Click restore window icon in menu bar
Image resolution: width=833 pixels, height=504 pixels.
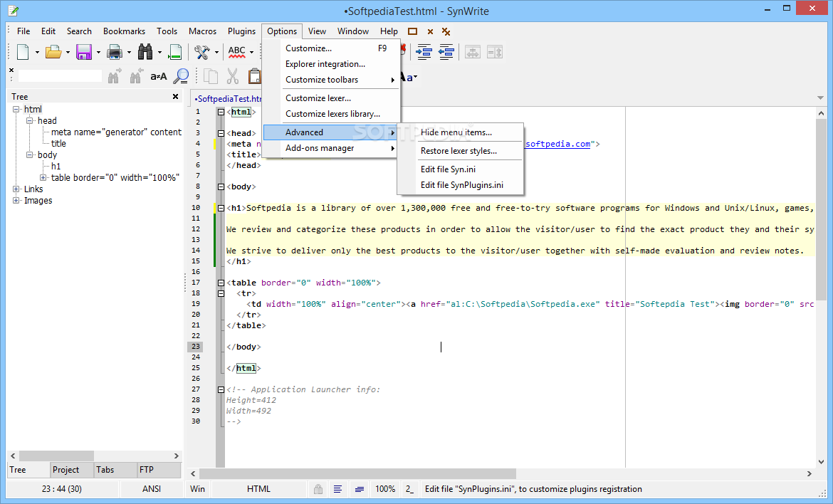tap(412, 31)
